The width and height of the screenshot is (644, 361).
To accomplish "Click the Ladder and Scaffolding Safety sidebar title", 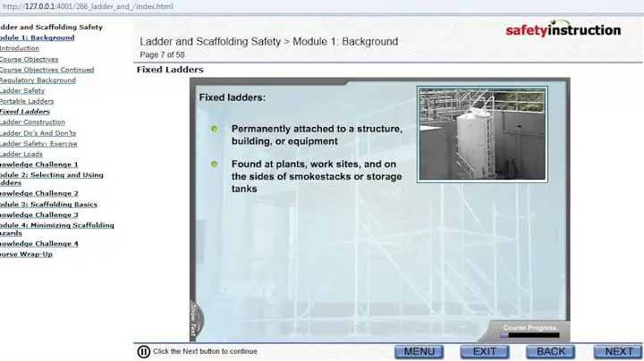I will pos(51,27).
